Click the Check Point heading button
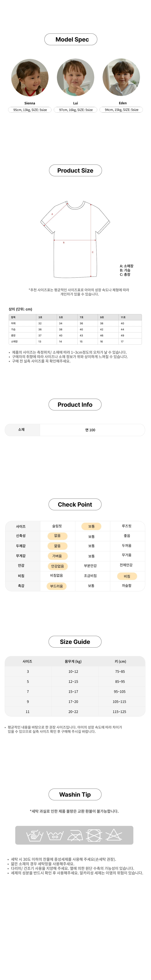 point(75,504)
